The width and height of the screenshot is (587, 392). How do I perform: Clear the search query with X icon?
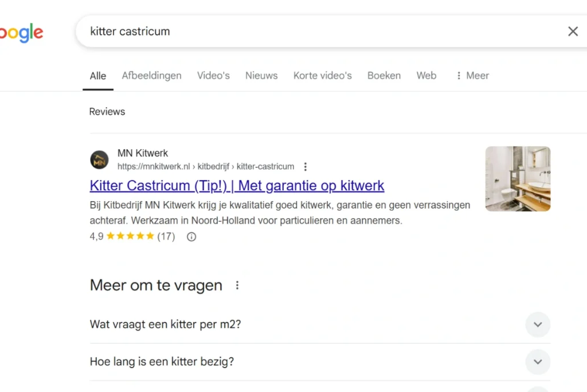573,32
